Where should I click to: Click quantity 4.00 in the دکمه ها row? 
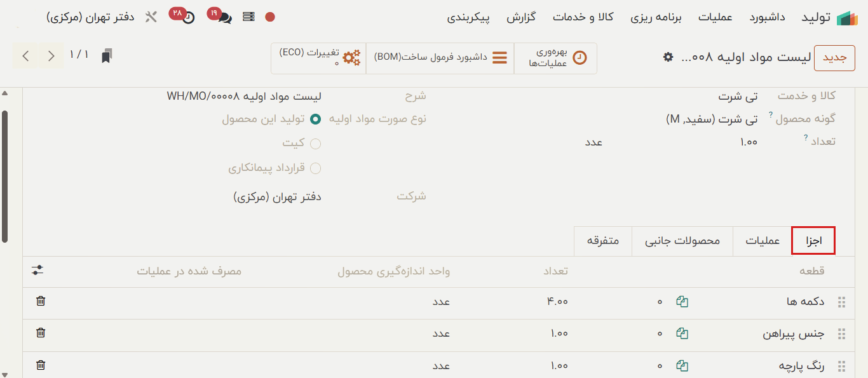pos(557,302)
